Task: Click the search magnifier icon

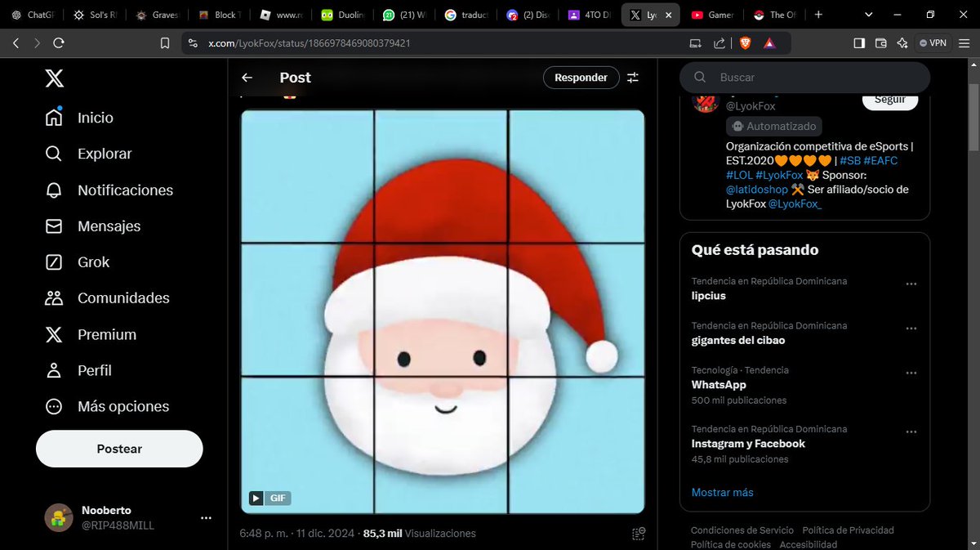Action: pyautogui.click(x=700, y=78)
